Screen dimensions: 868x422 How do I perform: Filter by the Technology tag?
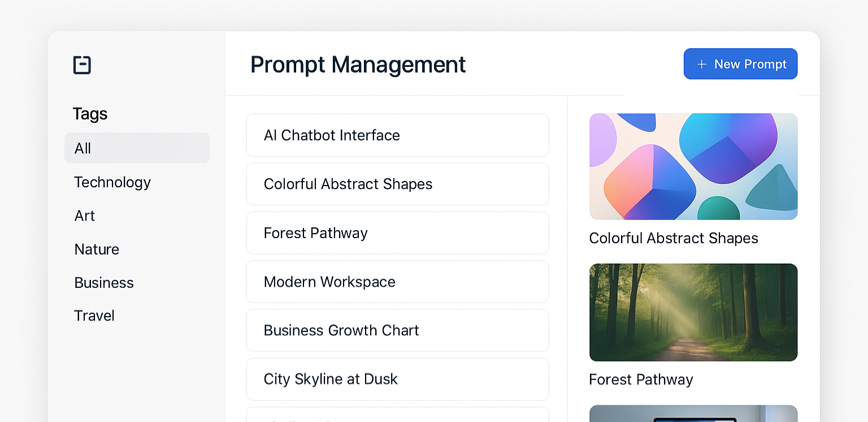click(112, 182)
